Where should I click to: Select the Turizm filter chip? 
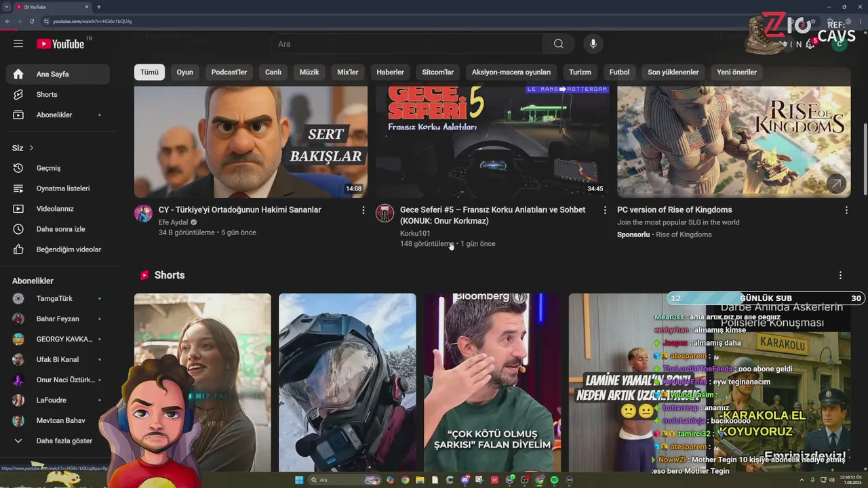pos(580,72)
